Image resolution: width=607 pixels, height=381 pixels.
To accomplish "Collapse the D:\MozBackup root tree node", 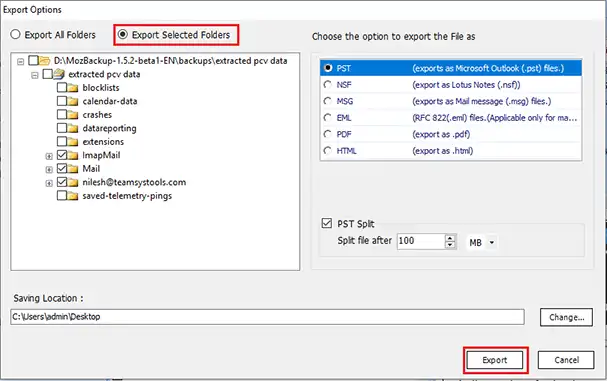I will (21, 61).
